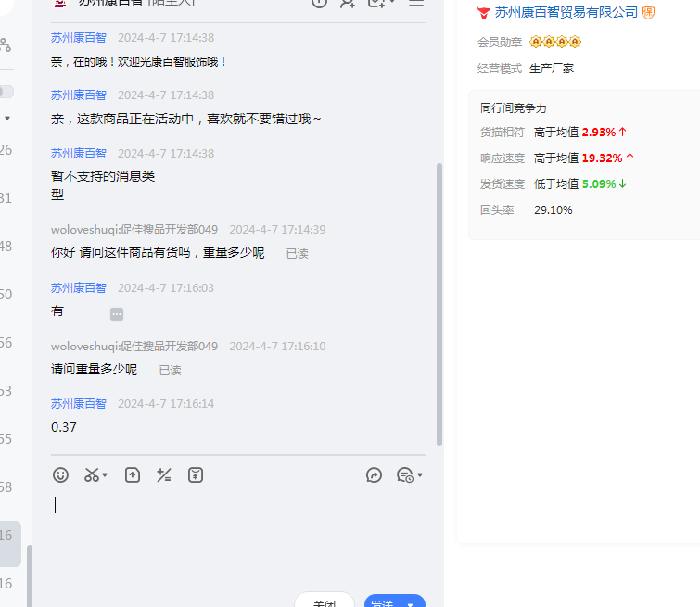Open 苏州康百智贸易有限公司 company link
The height and width of the screenshot is (607, 700).
(566, 13)
